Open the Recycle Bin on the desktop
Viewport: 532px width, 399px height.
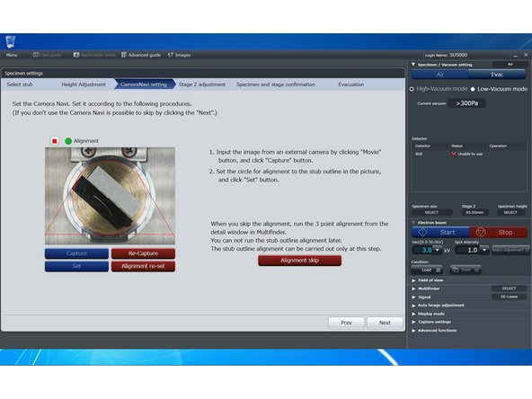[11, 41]
